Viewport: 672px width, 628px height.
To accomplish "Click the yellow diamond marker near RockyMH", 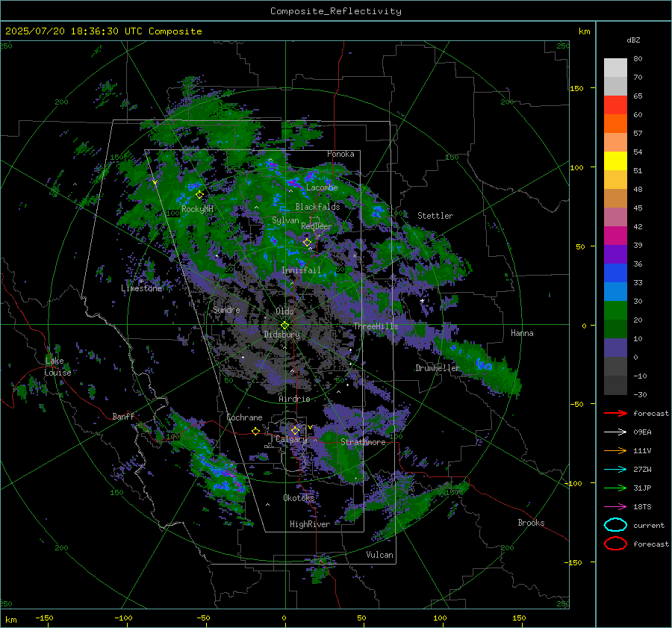I will point(199,195).
